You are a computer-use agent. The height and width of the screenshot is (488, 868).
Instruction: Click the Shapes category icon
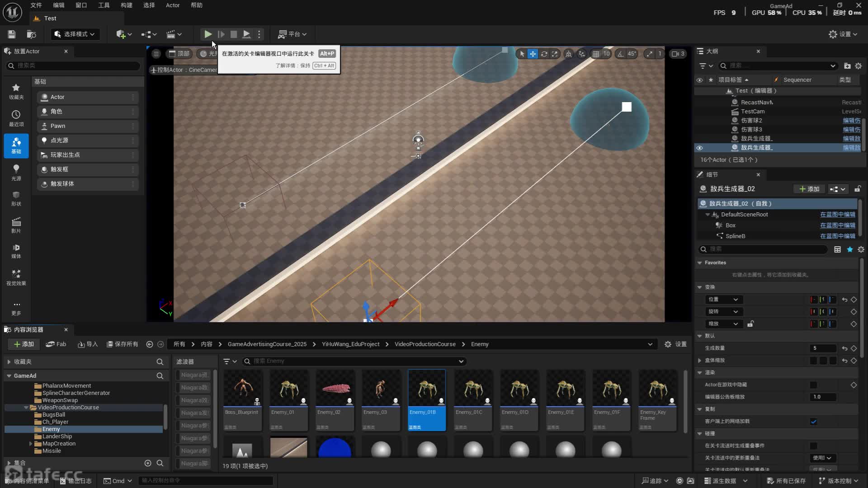coord(16,198)
